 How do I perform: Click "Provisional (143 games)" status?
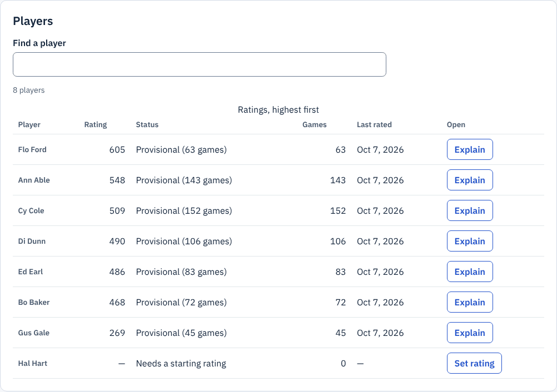(184, 180)
